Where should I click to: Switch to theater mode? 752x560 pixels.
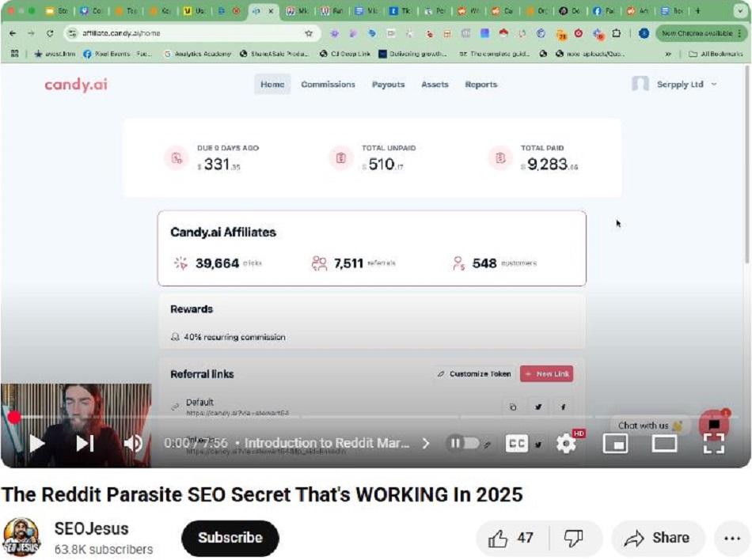click(664, 443)
